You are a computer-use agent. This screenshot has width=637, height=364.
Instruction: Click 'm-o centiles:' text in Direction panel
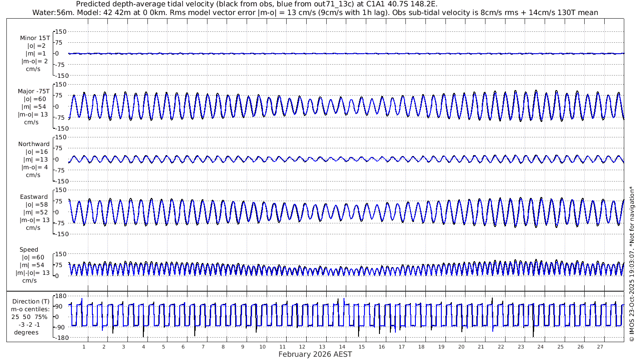(31, 309)
